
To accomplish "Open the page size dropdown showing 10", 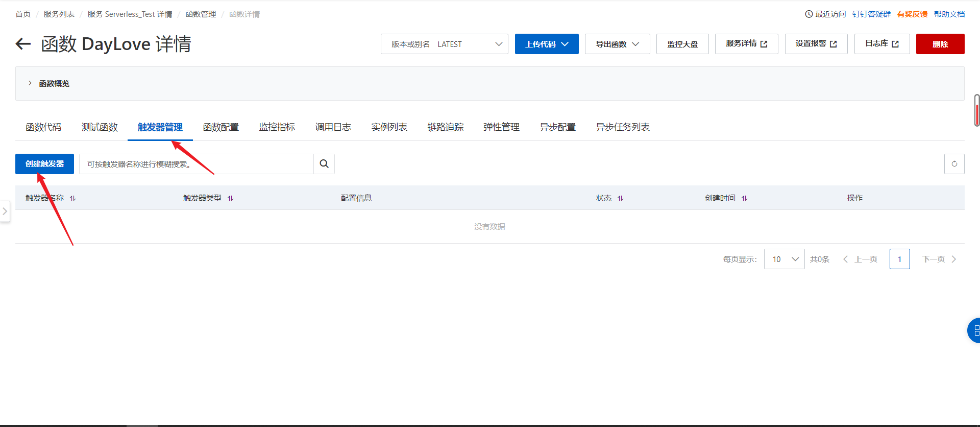I will (784, 259).
